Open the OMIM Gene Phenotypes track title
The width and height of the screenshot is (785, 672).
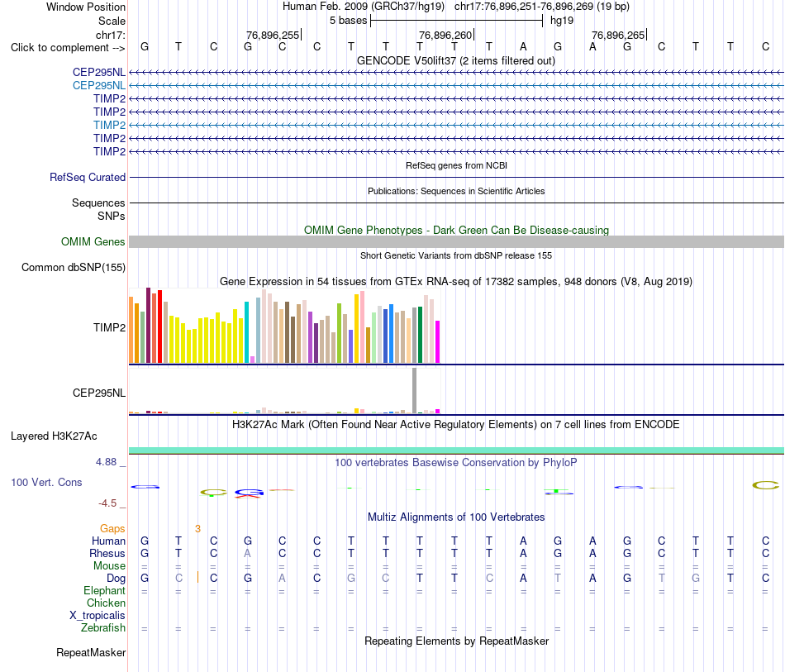[x=456, y=230]
